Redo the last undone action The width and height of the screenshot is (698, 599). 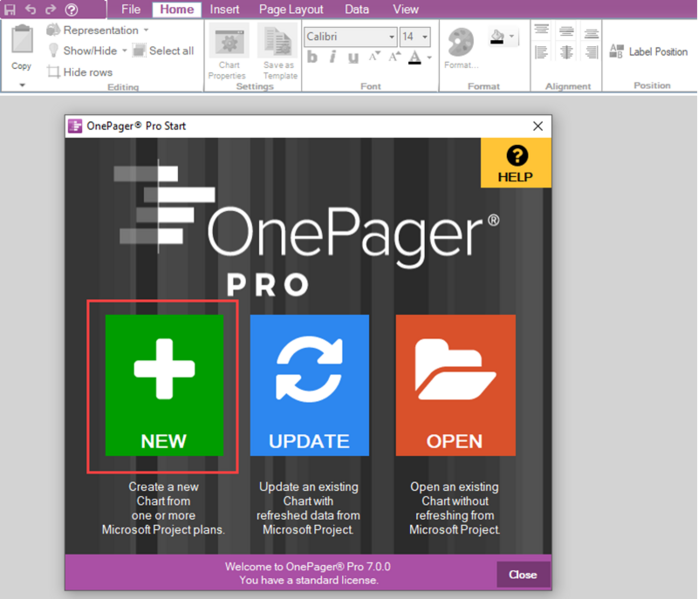coord(51,9)
